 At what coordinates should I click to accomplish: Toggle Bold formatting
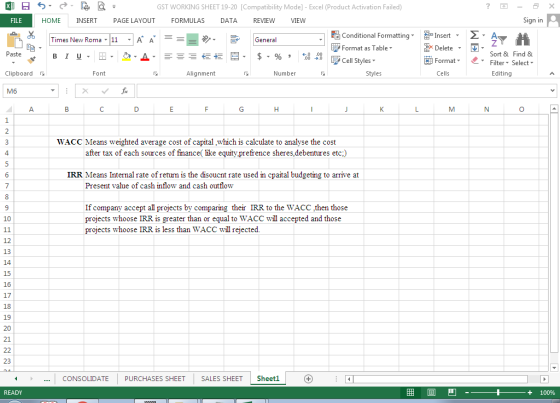tap(55, 56)
